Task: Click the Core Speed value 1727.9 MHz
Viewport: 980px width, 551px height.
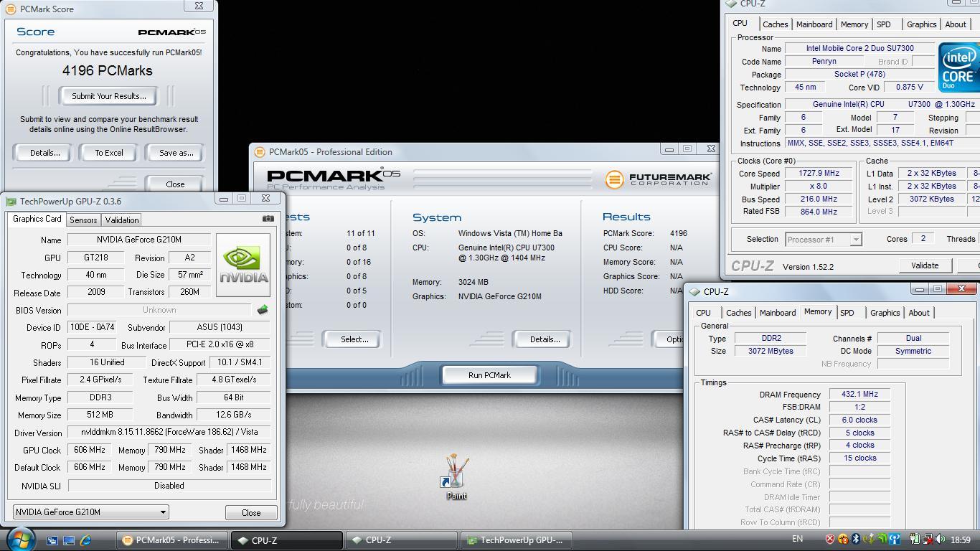Action: click(819, 173)
